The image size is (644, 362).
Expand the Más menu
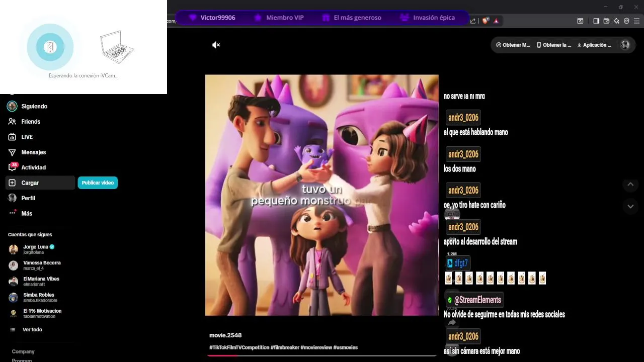(21, 213)
